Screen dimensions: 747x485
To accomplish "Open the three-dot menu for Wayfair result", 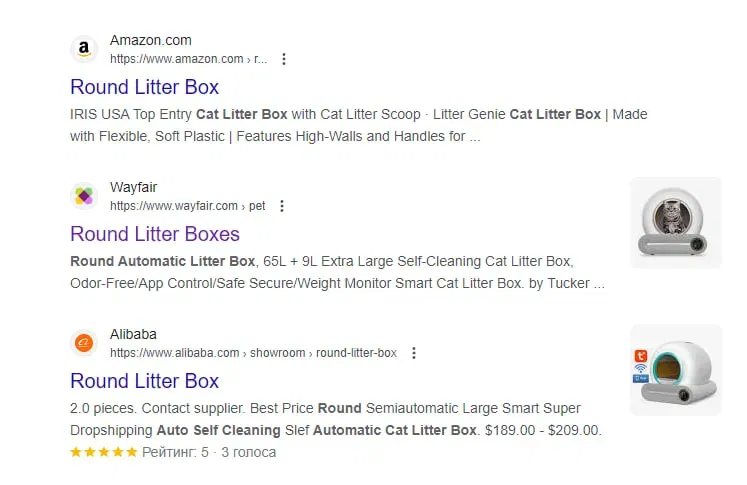I will (282, 206).
